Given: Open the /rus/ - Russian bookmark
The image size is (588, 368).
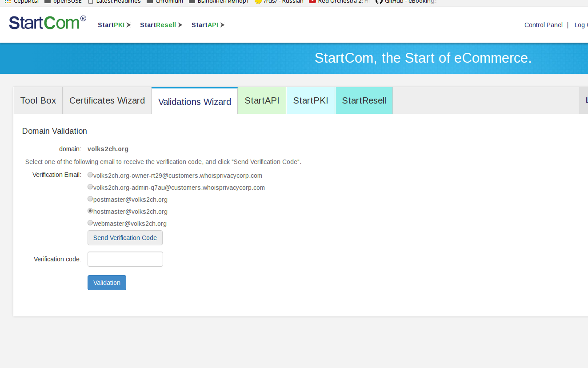Looking at the screenshot, I should pos(279,2).
